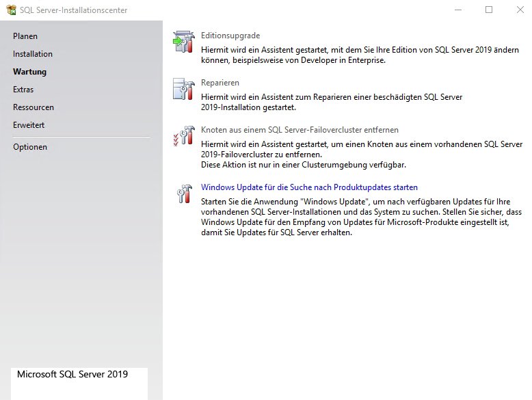532x400 pixels.
Task: Click the Windows Update tools icon
Action: click(x=183, y=194)
